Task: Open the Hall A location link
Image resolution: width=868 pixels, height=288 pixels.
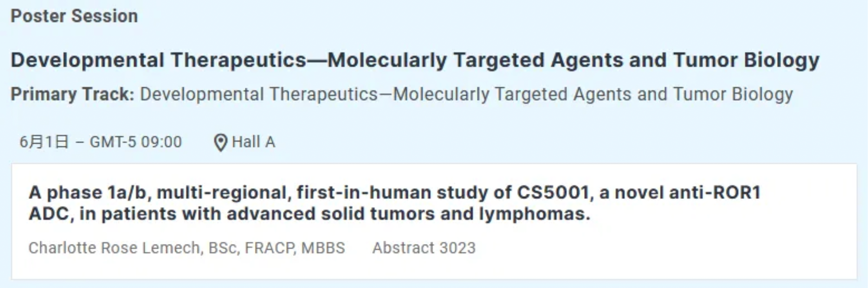Action: coord(253,142)
